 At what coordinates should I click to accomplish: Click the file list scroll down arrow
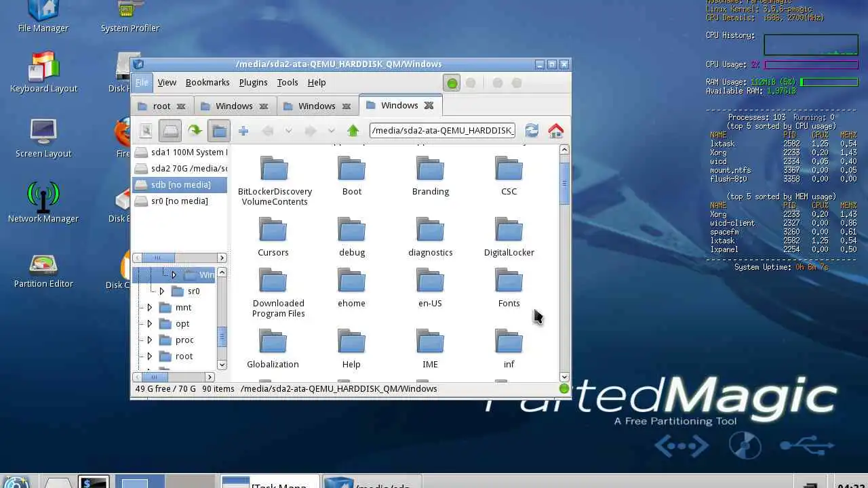tap(564, 377)
